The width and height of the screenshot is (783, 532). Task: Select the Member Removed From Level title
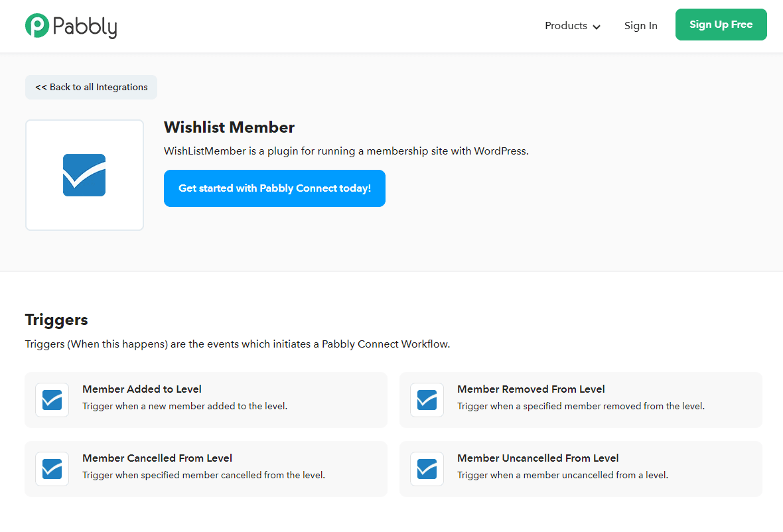[531, 389]
